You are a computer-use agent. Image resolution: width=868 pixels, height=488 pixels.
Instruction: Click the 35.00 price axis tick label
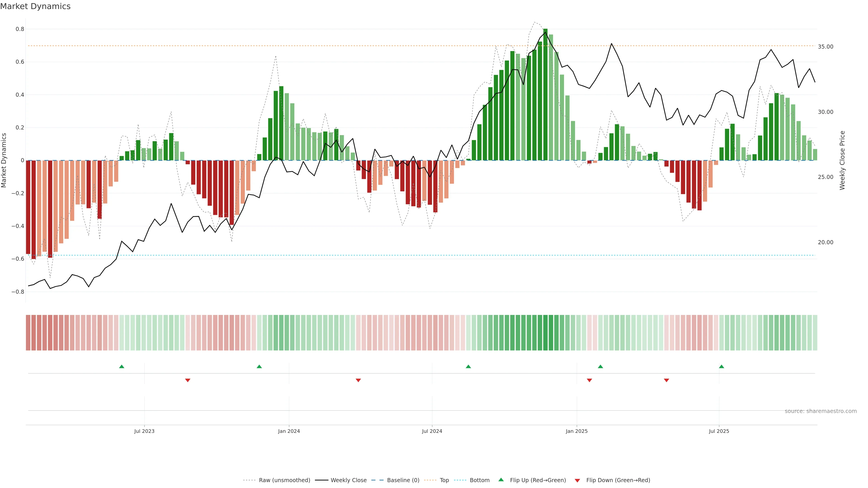(x=825, y=47)
